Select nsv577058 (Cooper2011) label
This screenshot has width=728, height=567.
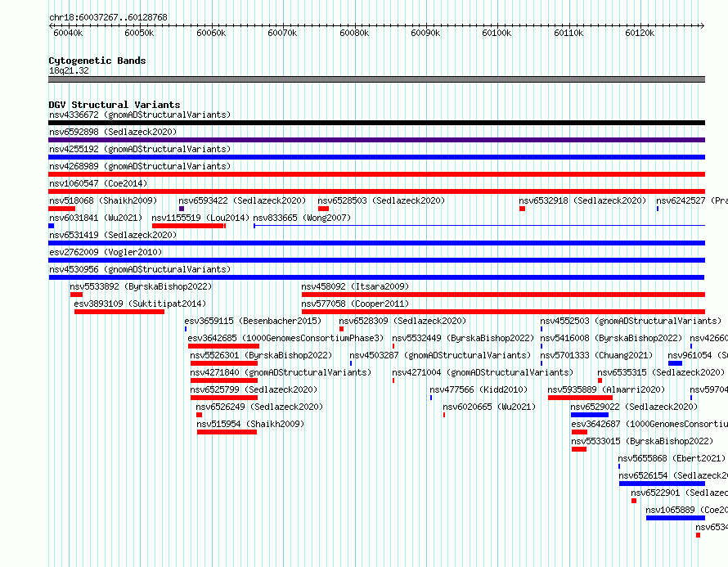point(355,304)
